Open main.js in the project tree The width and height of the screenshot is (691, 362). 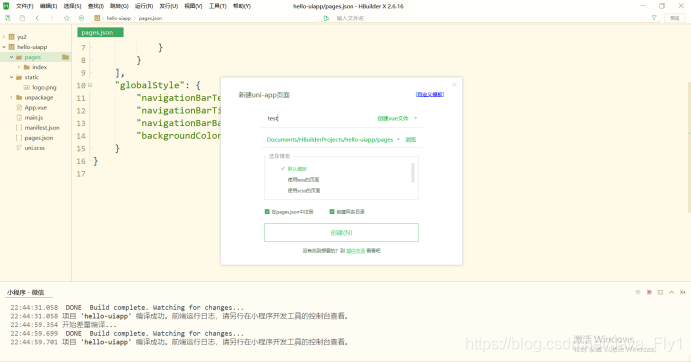tap(33, 118)
